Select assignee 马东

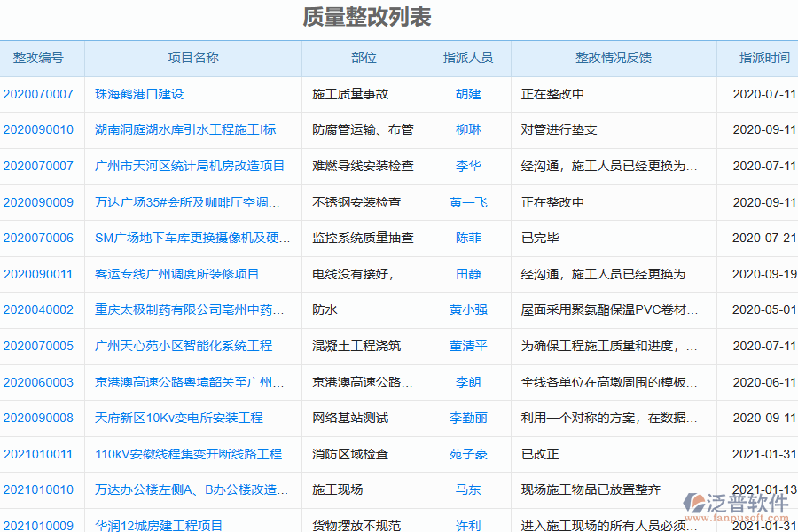pos(467,490)
